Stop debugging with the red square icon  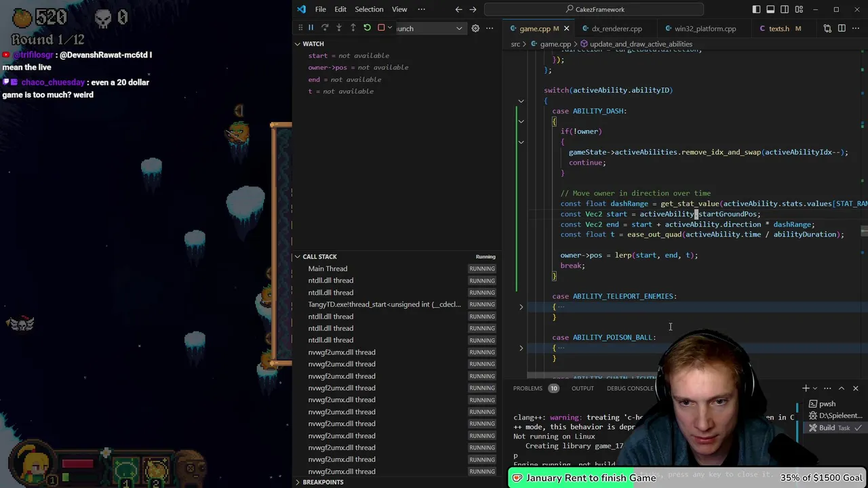pyautogui.click(x=381, y=28)
